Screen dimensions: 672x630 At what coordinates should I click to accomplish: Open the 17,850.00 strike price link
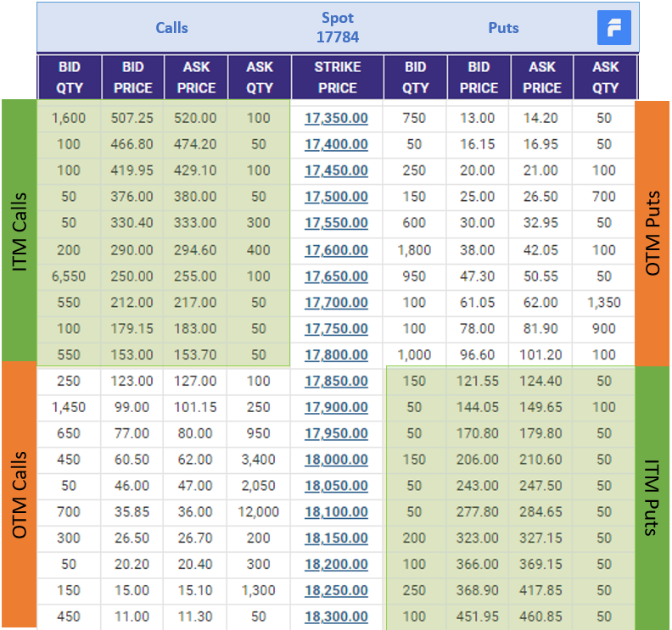(337, 381)
